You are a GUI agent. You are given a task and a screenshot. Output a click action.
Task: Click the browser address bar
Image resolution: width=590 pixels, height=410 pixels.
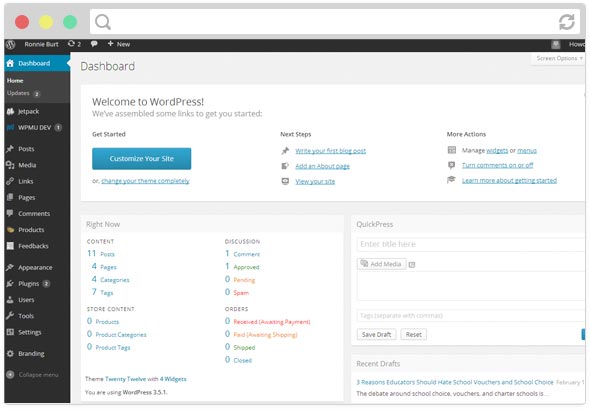click(334, 22)
